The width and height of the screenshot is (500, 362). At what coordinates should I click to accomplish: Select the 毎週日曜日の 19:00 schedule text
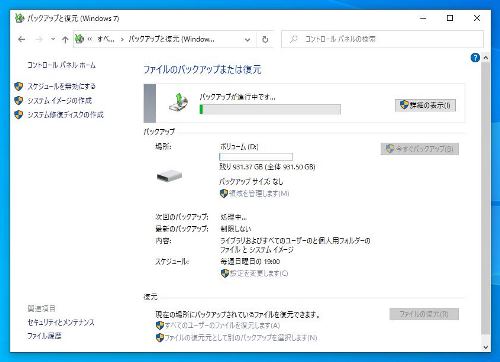(250, 262)
